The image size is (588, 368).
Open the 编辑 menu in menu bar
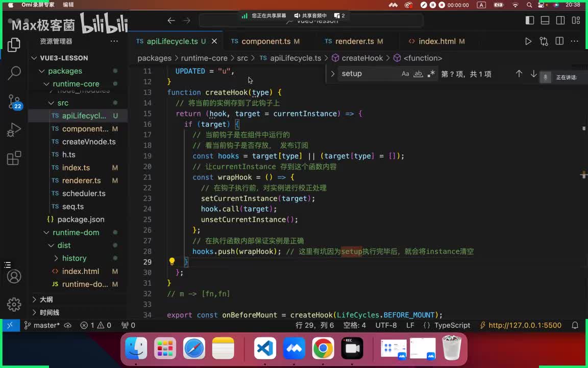pos(68,5)
